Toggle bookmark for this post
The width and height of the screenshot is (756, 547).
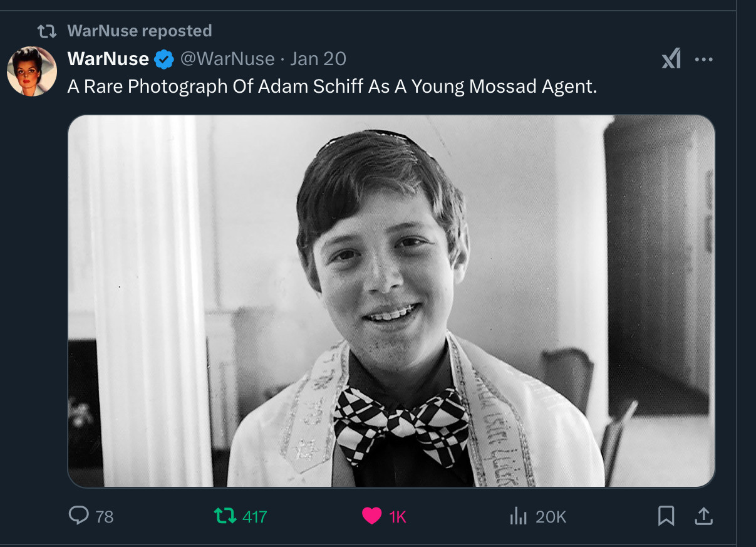pyautogui.click(x=666, y=516)
